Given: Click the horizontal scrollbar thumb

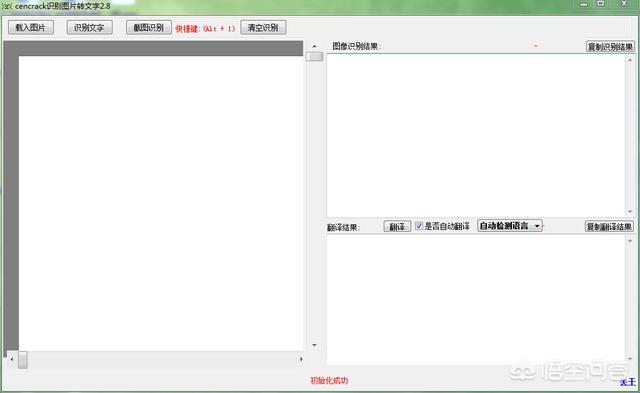Looking at the screenshot, I should coord(23,360).
